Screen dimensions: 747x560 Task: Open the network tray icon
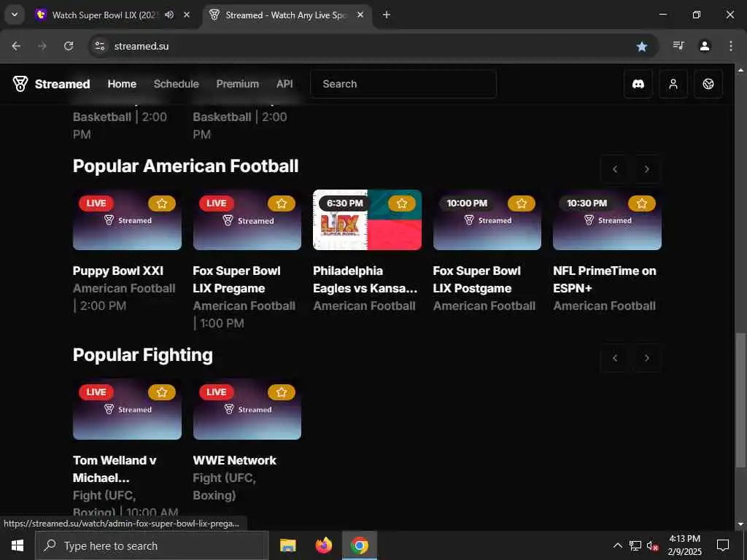coord(635,545)
